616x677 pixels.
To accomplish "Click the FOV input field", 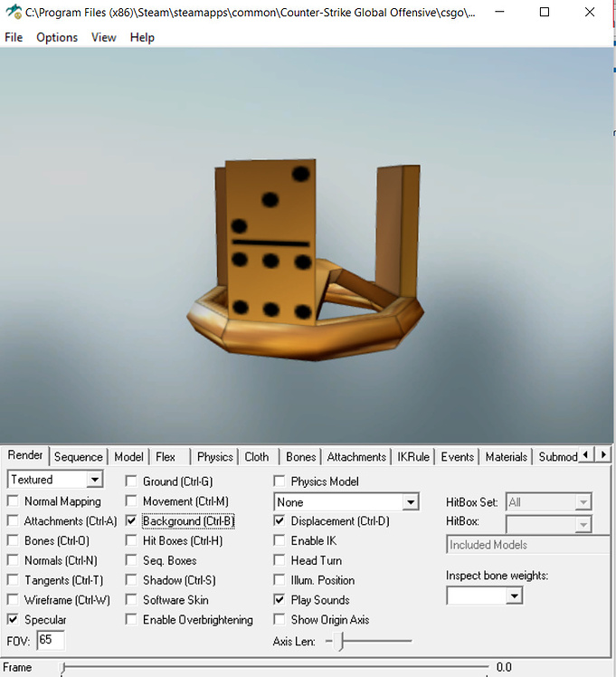I will click(51, 640).
